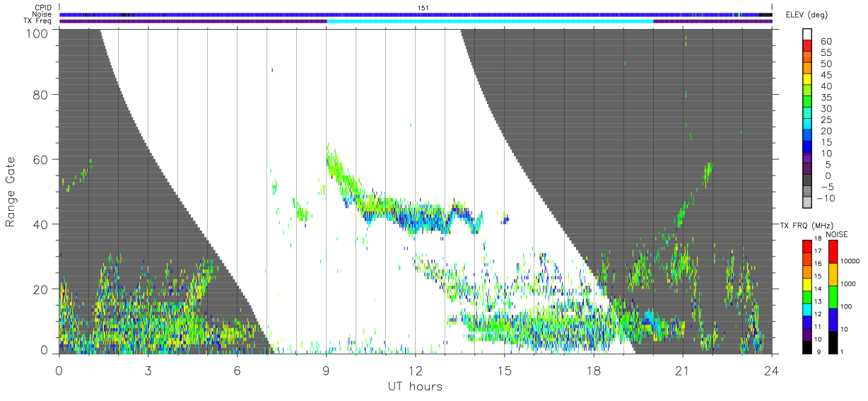Image resolution: width=868 pixels, height=401 pixels.
Task: Click x-axis tick label 6
Action: click(x=237, y=370)
